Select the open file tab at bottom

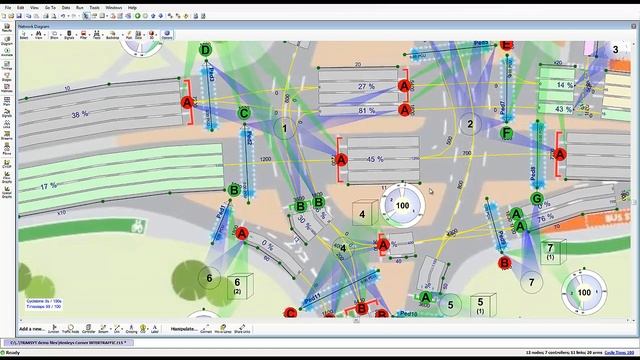[x=68, y=342]
